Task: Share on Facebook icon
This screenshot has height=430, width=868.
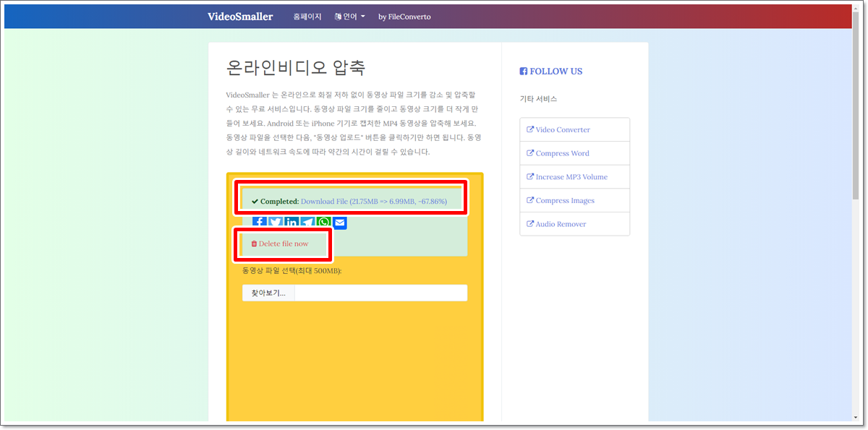Action: (x=260, y=223)
